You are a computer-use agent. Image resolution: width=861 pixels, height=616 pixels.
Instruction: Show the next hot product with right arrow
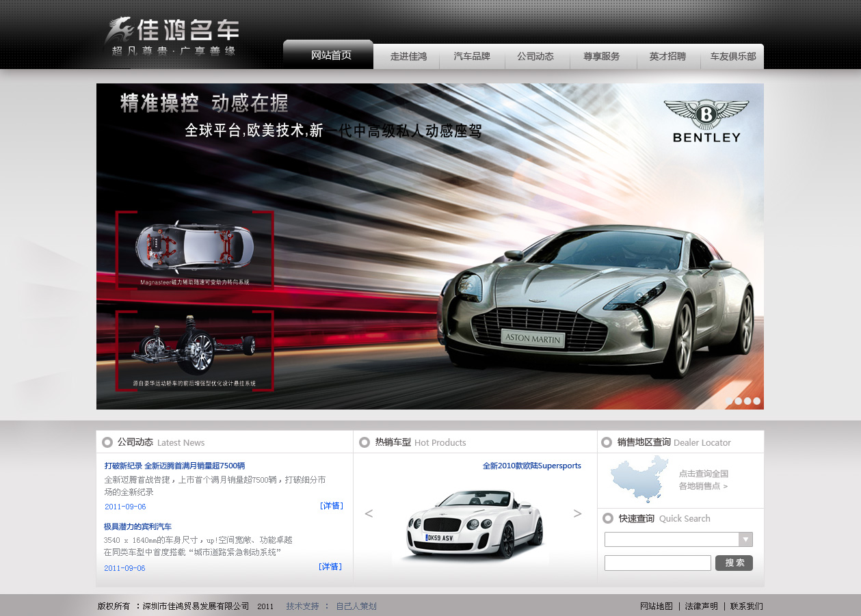tap(578, 513)
